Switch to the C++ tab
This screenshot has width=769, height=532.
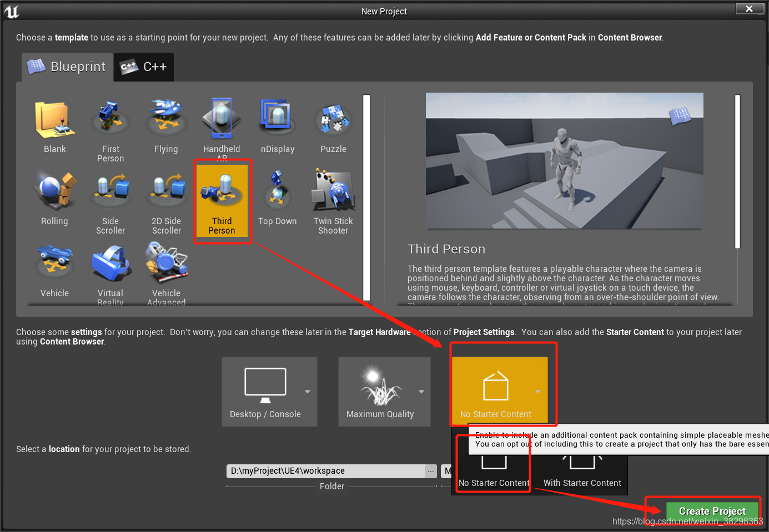(144, 67)
